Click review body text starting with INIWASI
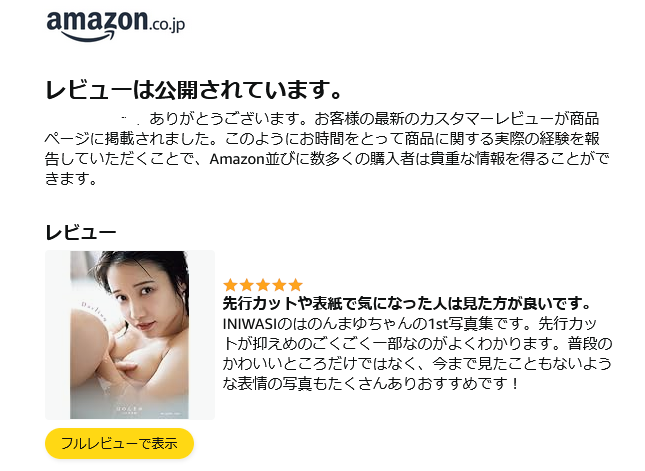Screen dimensions: 645x471 417,354
